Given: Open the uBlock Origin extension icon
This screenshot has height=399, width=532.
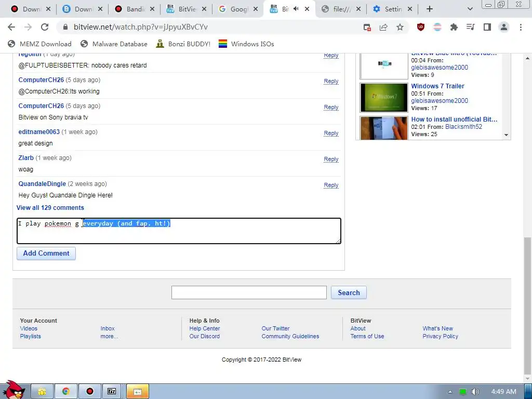Looking at the screenshot, I should (x=421, y=27).
